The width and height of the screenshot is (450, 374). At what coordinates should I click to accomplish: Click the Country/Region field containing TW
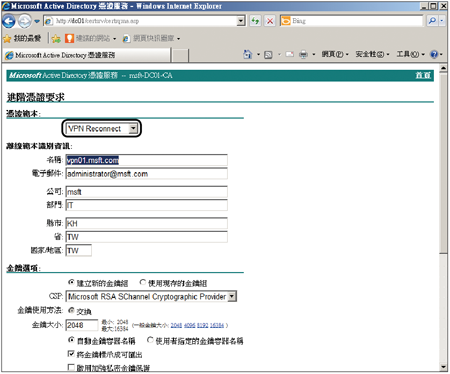tap(79, 250)
